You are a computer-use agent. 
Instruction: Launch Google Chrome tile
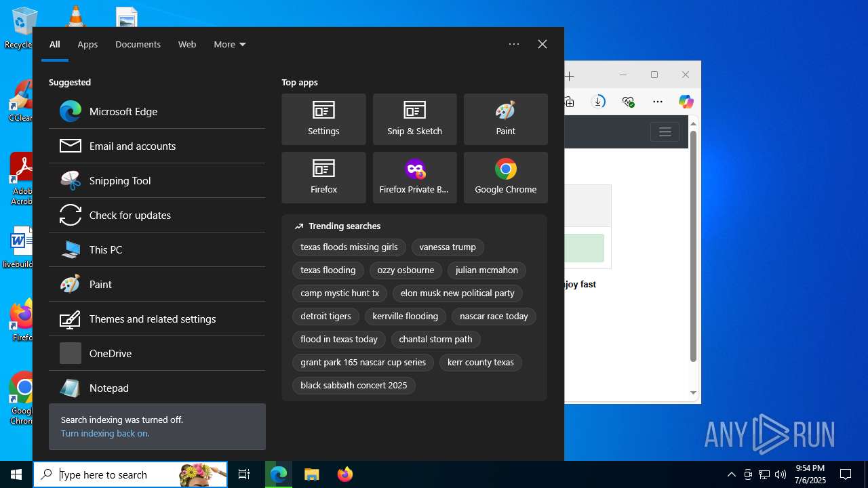(x=505, y=178)
